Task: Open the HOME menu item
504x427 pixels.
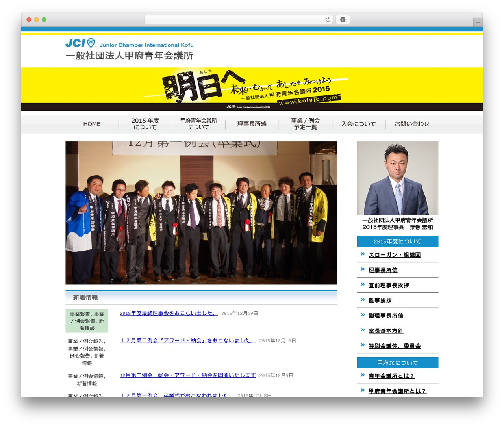Action: point(92,124)
